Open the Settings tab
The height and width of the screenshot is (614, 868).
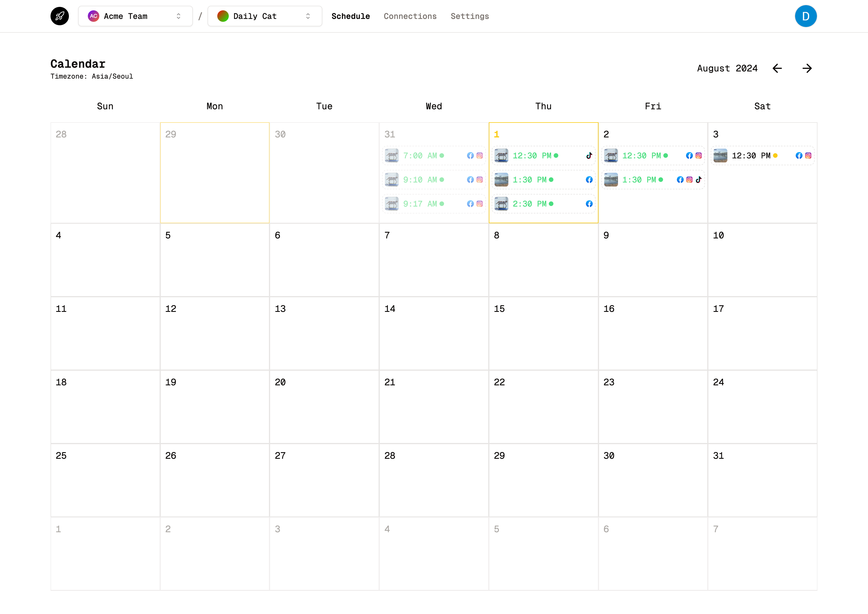point(470,16)
